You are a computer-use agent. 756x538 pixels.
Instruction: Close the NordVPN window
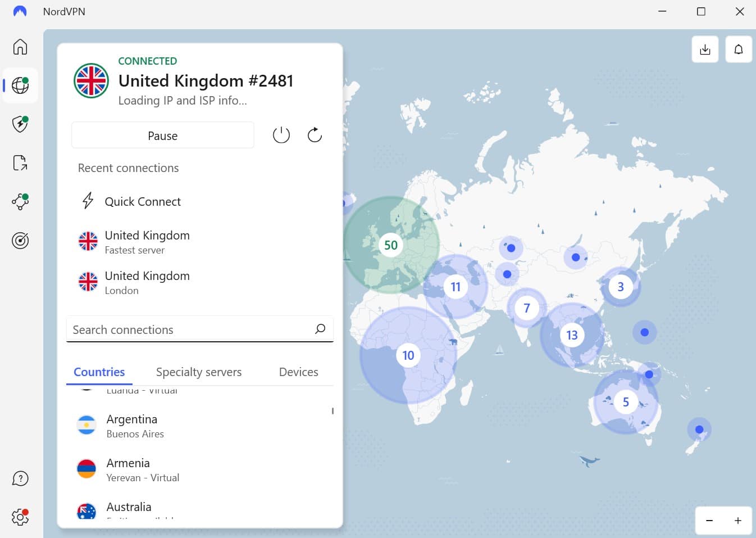tap(740, 11)
